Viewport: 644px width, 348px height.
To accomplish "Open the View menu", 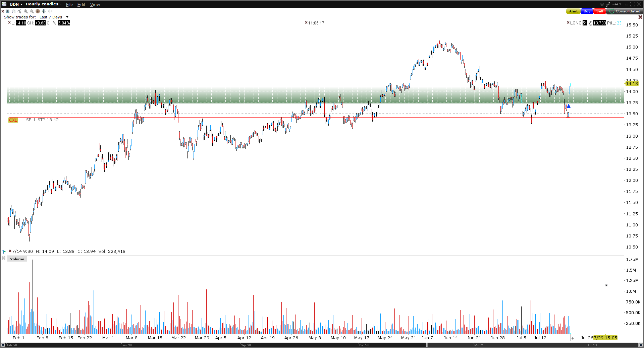I will pyautogui.click(x=95, y=4).
